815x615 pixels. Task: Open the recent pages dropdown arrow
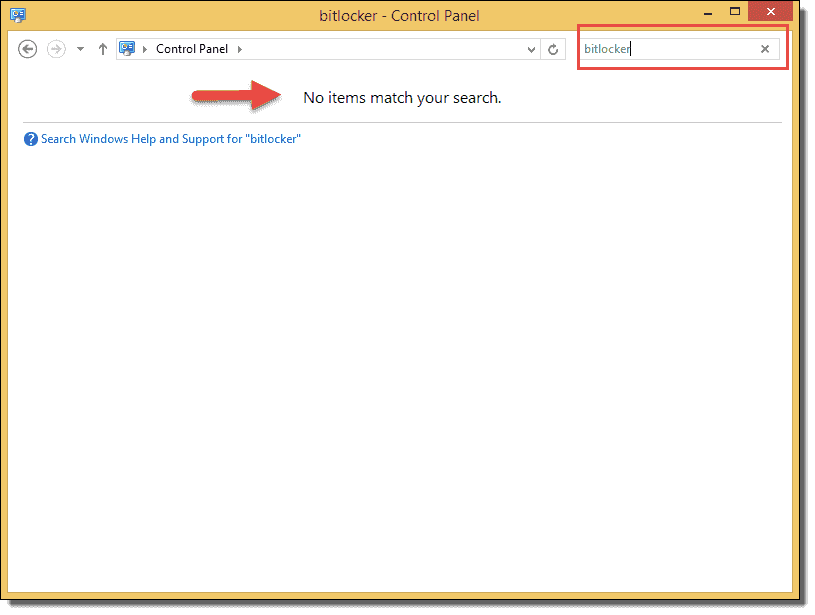(79, 48)
